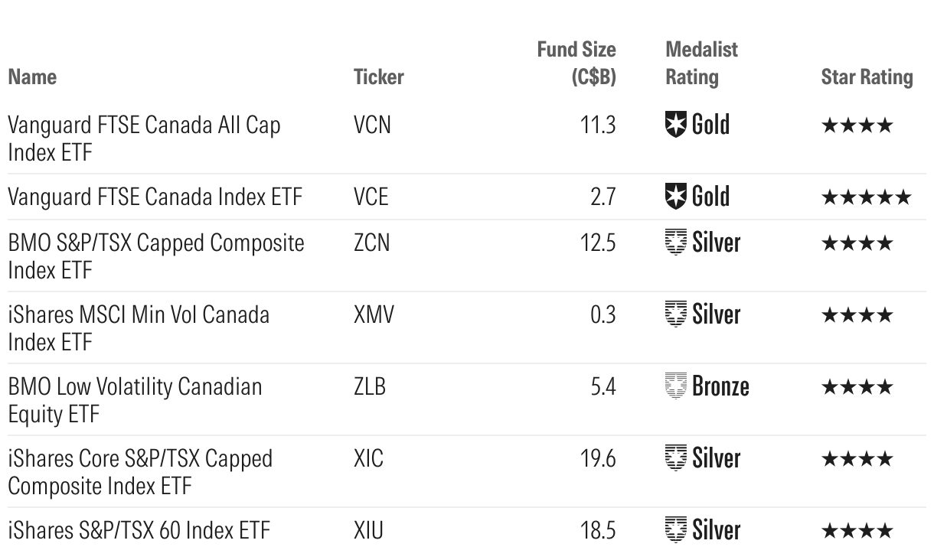Click the five-star rating for VCE
The image size is (934, 560).
866,197
